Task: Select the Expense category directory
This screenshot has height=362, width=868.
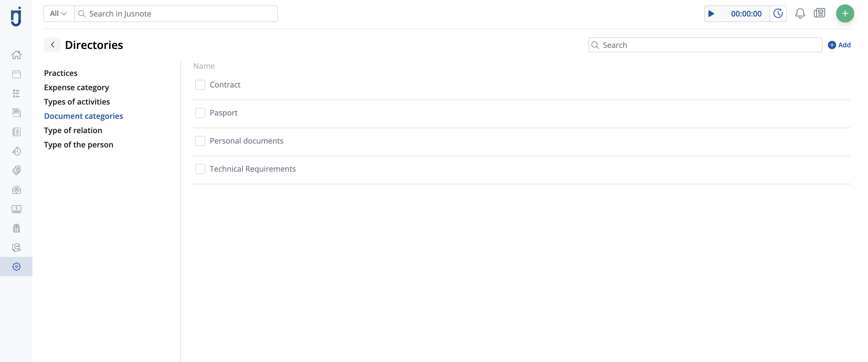Action: tap(76, 87)
